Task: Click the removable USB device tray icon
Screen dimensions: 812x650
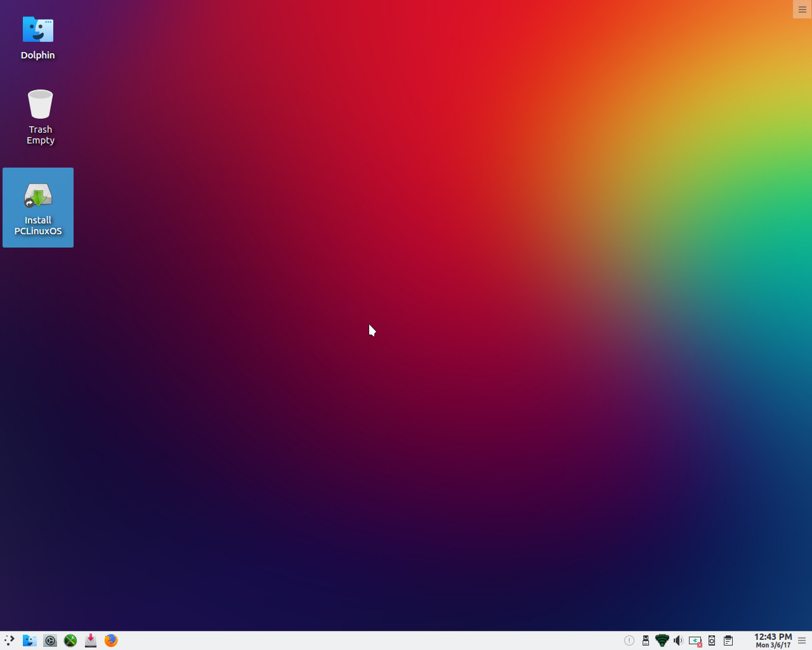Action: 646,640
